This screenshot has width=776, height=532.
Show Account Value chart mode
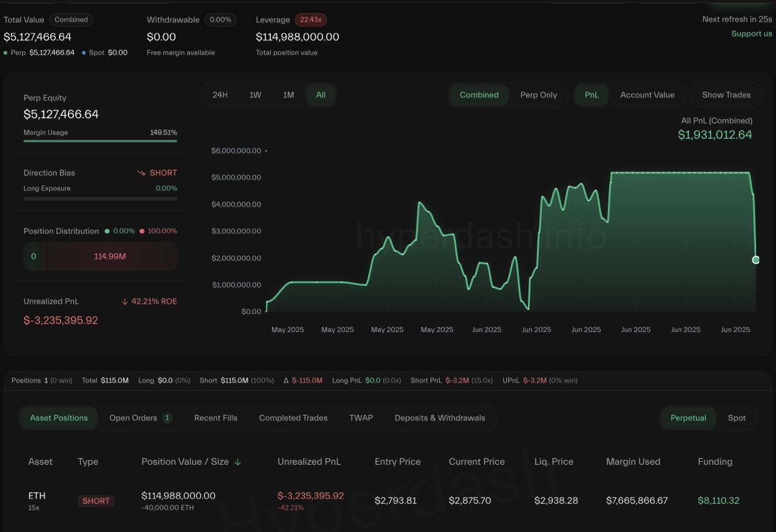tap(647, 95)
